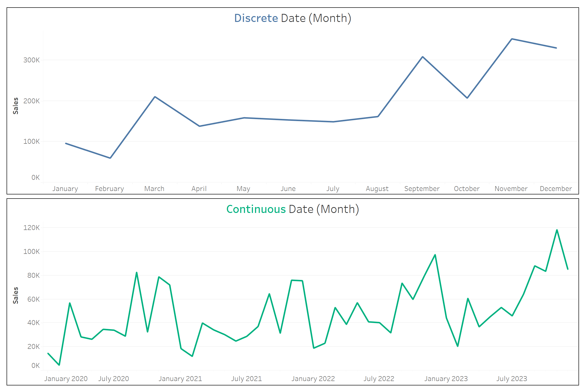Click the October dip on blue line
The height and width of the screenshot is (392, 588).
467,98
